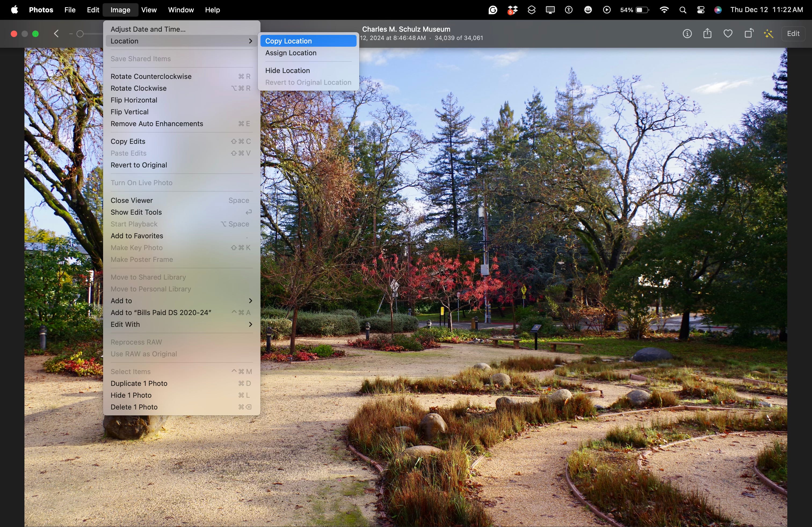Select Hide 1 Photo
This screenshot has width=812, height=527.
click(182, 395)
